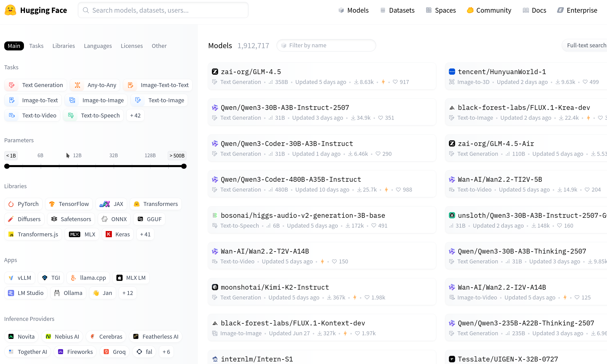
Task: Toggle the LM Studio app filter
Action: click(x=26, y=293)
